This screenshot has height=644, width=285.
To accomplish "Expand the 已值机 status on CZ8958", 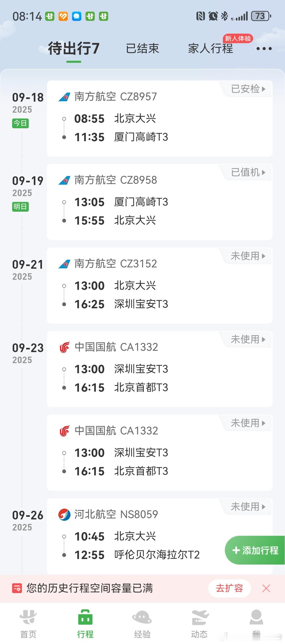I will pos(248,172).
